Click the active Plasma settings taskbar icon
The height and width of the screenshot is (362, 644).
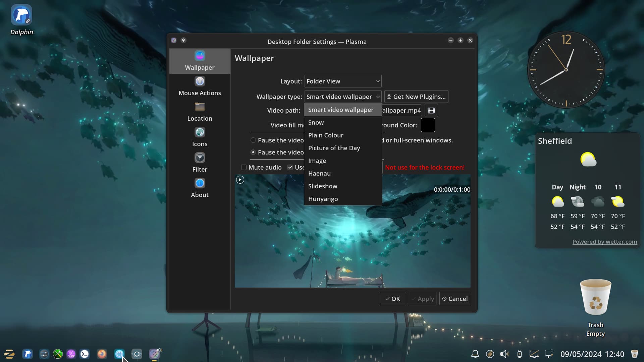154,354
